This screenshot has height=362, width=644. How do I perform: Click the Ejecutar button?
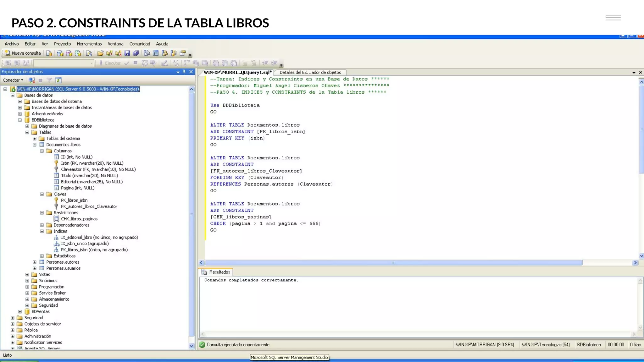coord(110,63)
